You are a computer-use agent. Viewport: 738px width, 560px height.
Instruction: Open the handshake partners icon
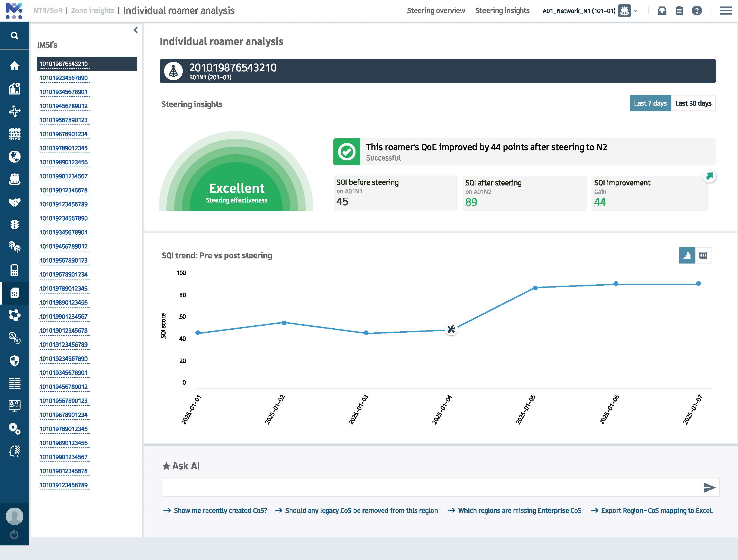point(14,202)
